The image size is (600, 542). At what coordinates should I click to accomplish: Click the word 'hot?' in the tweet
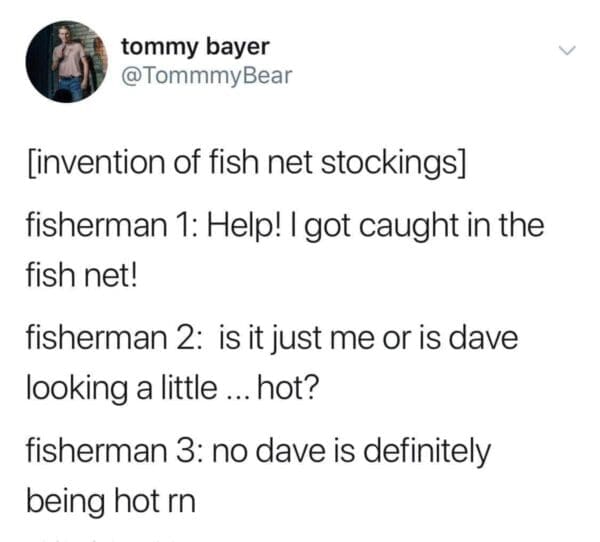pyautogui.click(x=288, y=388)
